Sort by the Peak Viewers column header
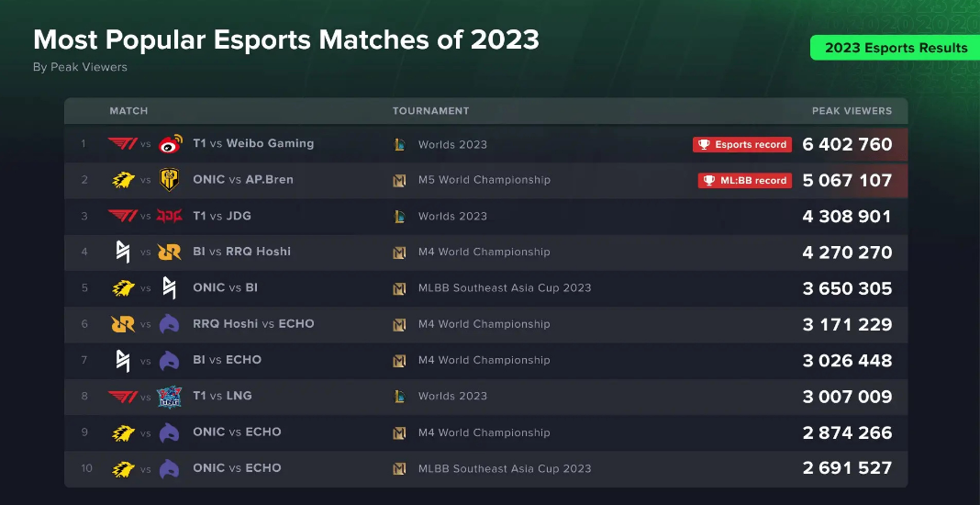Screen dimensions: 980x505 click(x=852, y=111)
